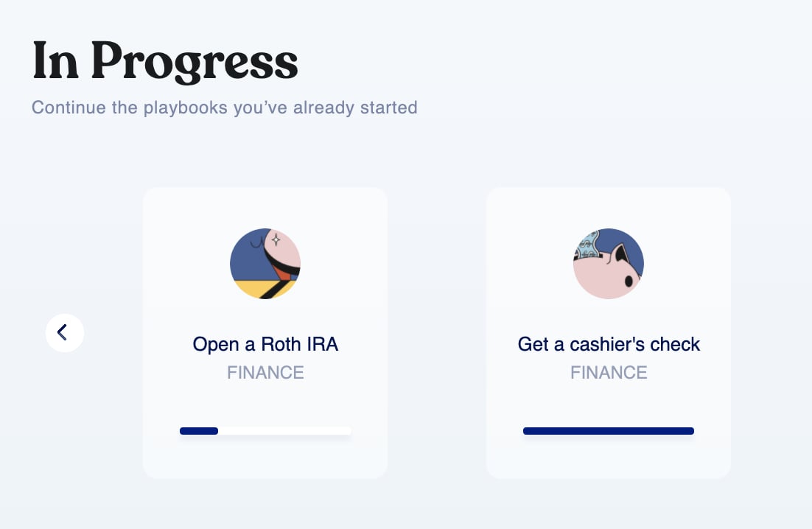Screen dimensions: 812x529
Task: Open the piggy bank illustration
Action: click(x=609, y=264)
